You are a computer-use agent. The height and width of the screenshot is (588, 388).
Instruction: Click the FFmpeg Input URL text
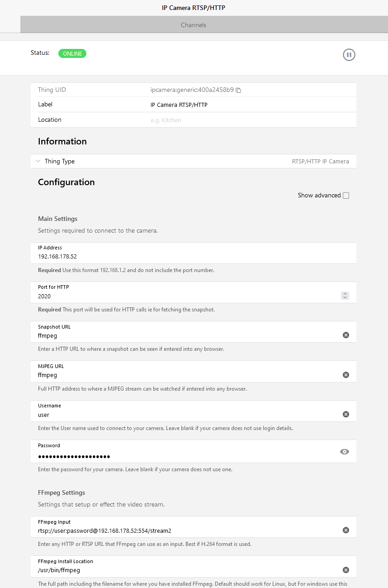click(x=104, y=531)
